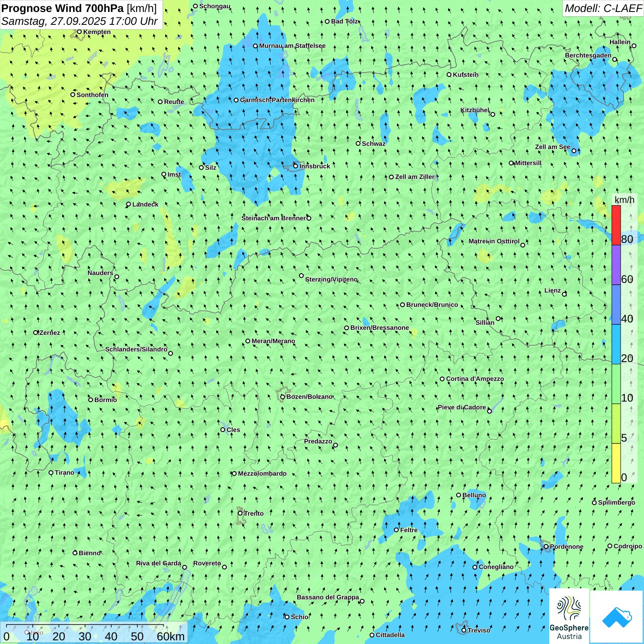Click the Rovereto label
Image resolution: width=644 pixels, height=644 pixels.
tap(207, 563)
